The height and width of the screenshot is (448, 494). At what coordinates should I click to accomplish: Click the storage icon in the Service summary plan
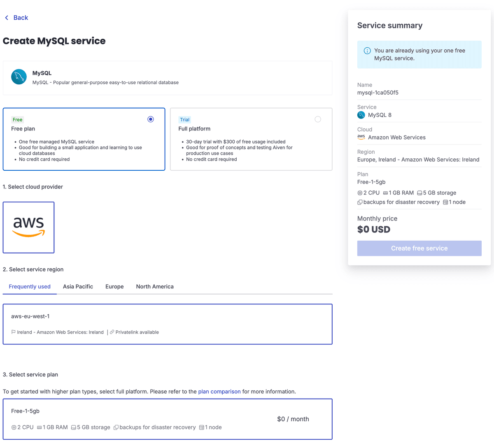[x=419, y=193]
